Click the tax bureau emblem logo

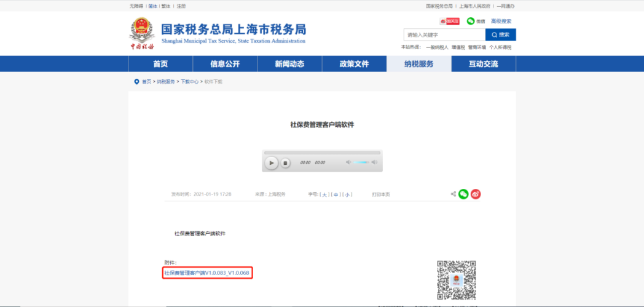(x=142, y=34)
